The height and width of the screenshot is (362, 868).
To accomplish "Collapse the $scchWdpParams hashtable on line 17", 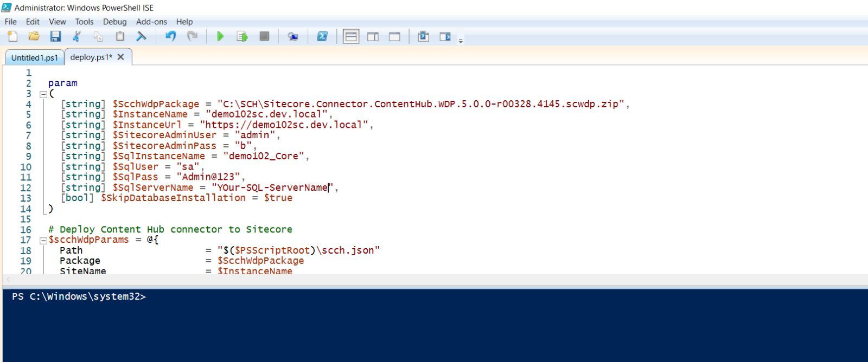I will (x=43, y=240).
